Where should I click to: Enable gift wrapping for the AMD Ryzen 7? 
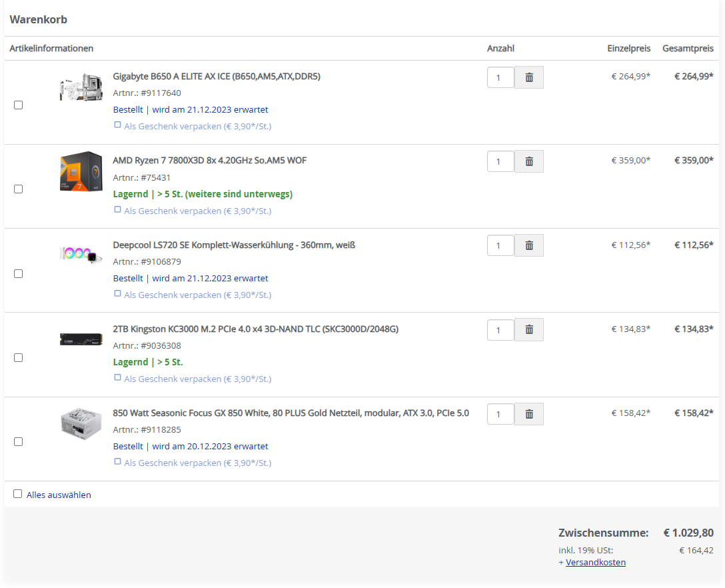pyautogui.click(x=117, y=209)
